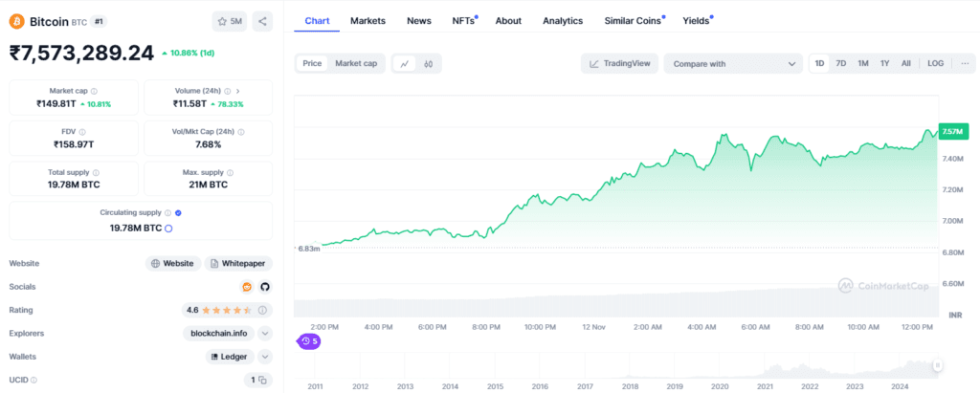Click the 7.68% Vol/Mkt Cap value

tap(208, 144)
